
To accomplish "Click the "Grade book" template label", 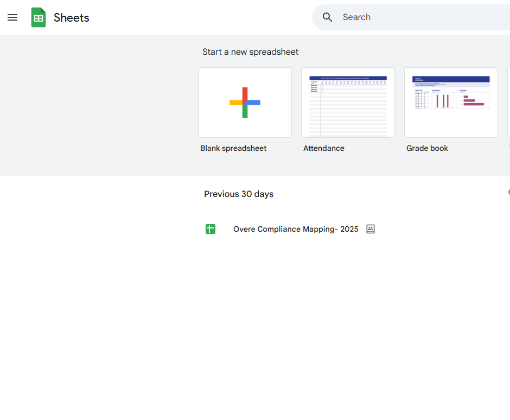I will 427,148.
